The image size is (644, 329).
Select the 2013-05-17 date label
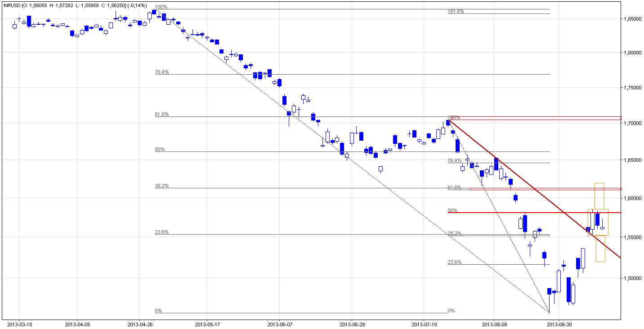coord(207,324)
